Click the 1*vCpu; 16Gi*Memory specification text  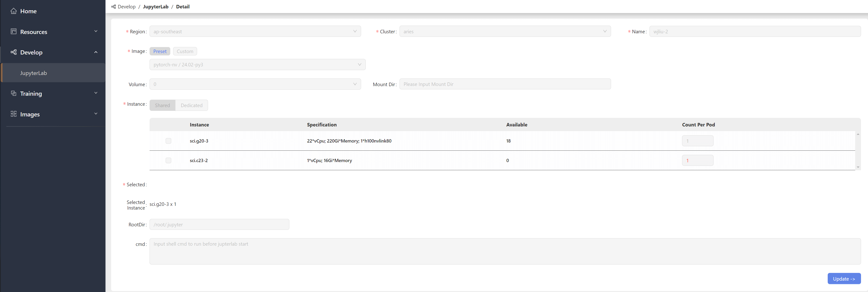329,160
